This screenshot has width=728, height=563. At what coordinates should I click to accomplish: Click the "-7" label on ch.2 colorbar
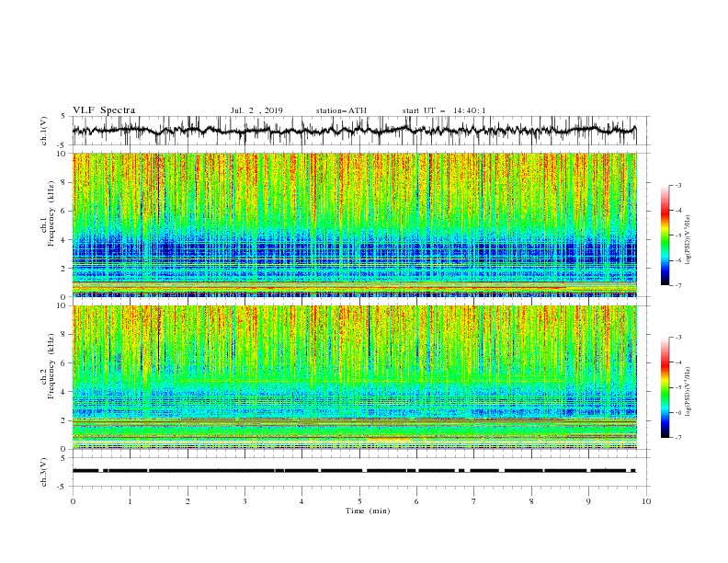point(677,437)
